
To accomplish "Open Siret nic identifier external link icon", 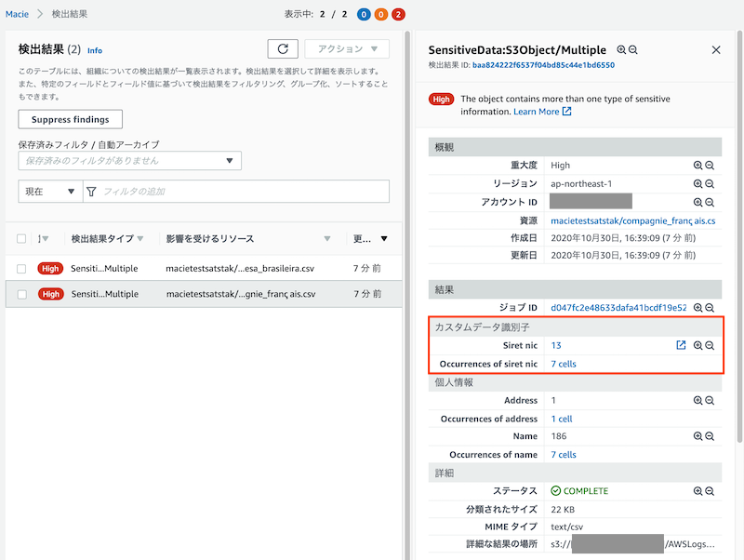I will pyautogui.click(x=681, y=345).
